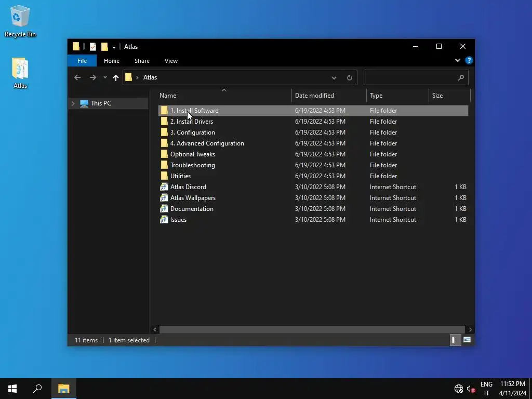The height and width of the screenshot is (399, 532).
Task: Switch to the Share ribbon tab
Action: pos(142,61)
